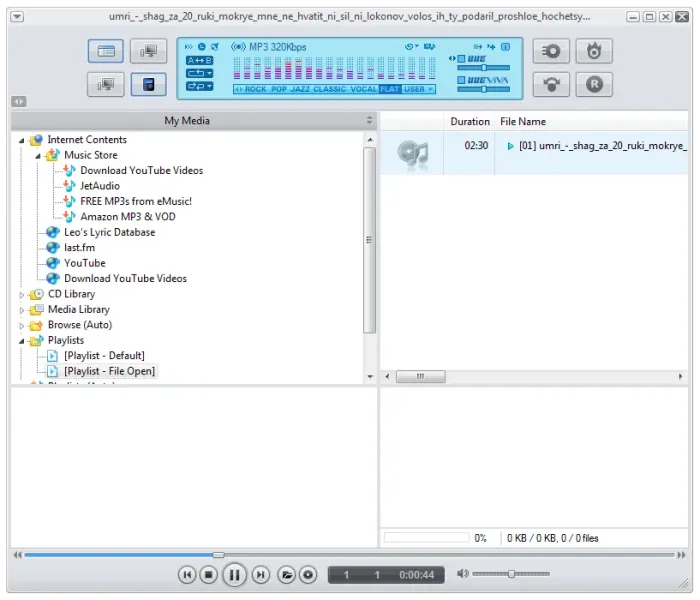Pause playback with the pause button

pos(234,574)
